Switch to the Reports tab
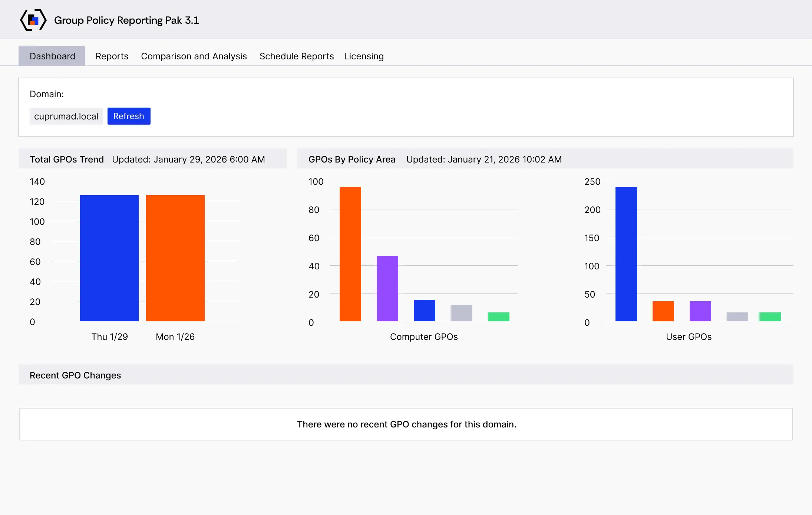Image resolution: width=812 pixels, height=515 pixels. click(112, 56)
